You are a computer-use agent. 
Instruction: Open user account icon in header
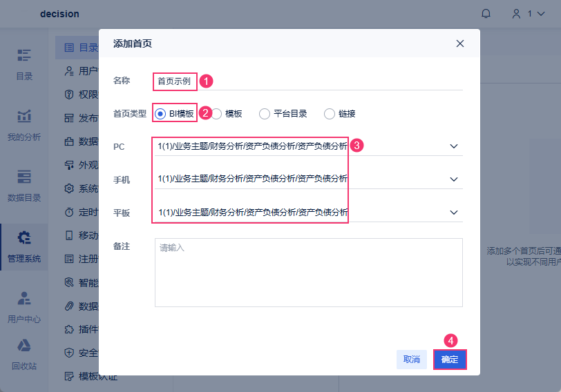tap(516, 14)
